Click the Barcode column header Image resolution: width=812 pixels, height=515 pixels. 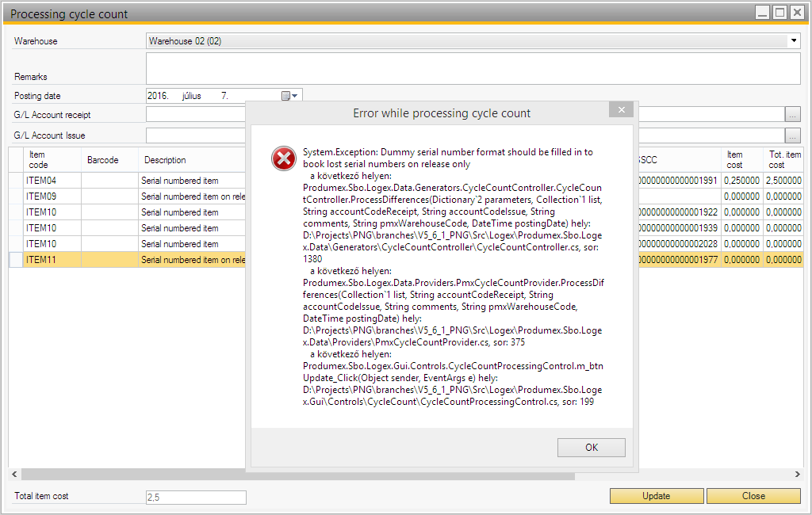(x=109, y=159)
